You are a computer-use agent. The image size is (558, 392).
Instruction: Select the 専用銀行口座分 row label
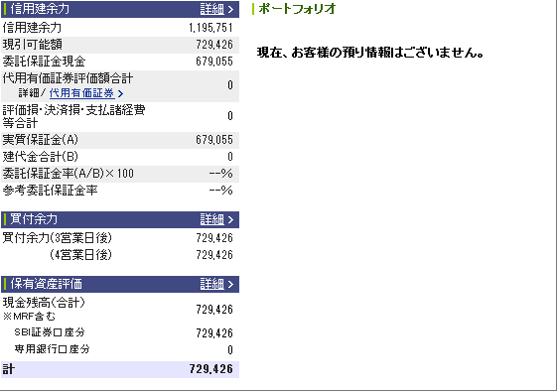52,349
